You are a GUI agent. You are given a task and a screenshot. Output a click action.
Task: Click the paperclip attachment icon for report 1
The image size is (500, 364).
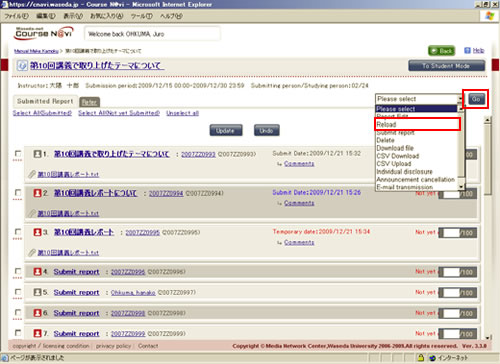(32, 174)
